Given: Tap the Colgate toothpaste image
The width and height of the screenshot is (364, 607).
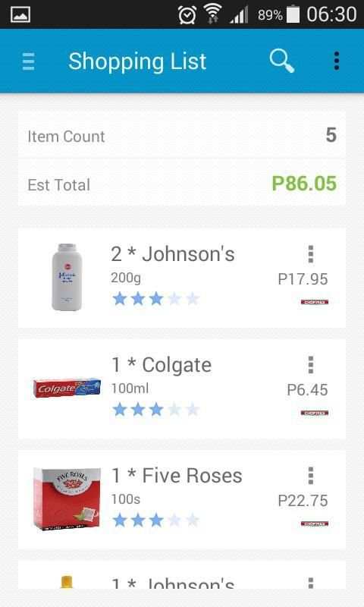Looking at the screenshot, I should point(67,388).
